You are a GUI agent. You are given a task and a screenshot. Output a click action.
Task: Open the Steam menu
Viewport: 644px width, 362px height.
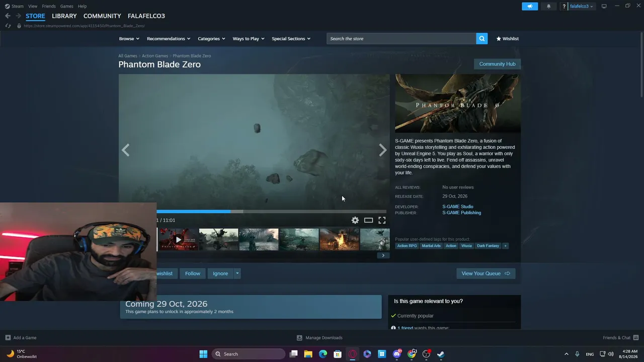point(15,6)
